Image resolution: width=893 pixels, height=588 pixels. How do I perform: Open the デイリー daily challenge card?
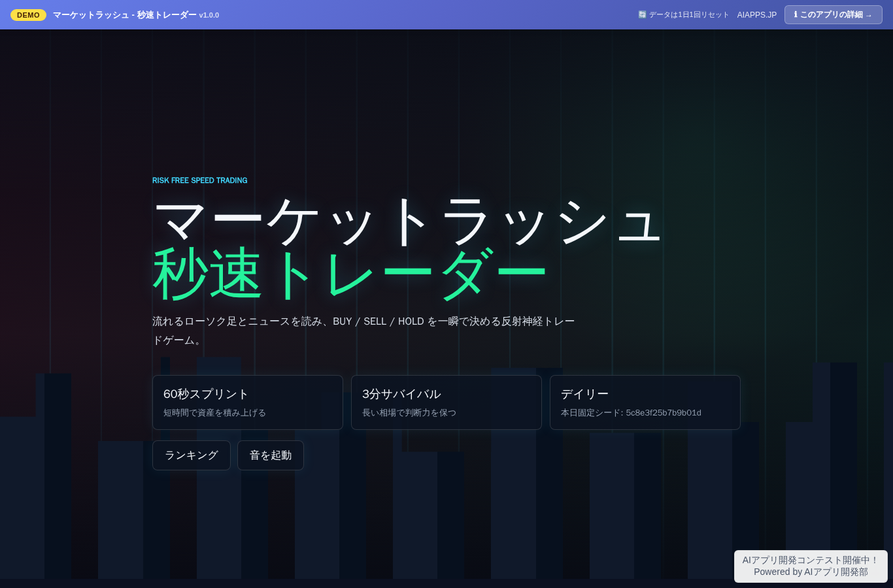[x=645, y=402]
